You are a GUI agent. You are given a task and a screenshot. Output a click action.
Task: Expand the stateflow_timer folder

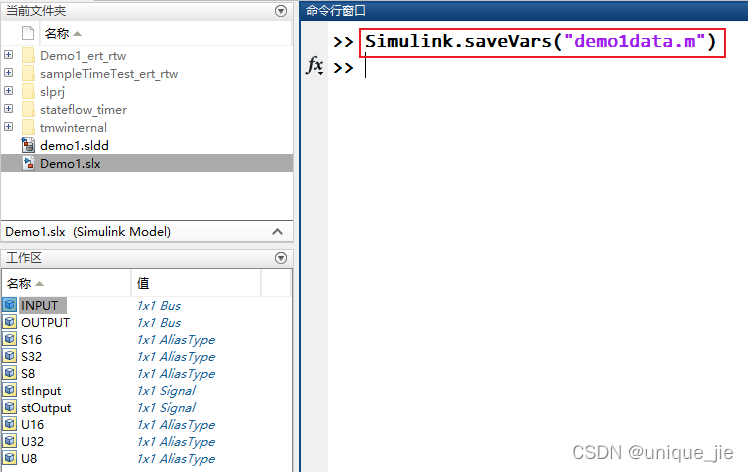point(9,109)
